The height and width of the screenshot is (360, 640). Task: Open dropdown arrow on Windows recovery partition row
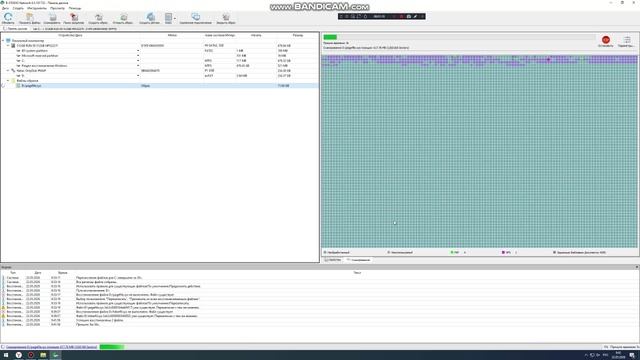click(x=138, y=66)
